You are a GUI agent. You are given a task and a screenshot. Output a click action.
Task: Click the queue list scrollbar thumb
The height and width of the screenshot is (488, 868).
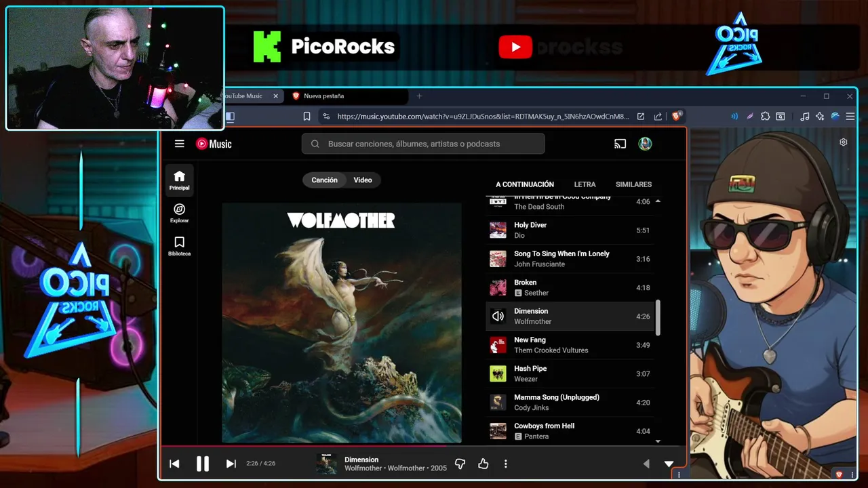[x=658, y=318]
